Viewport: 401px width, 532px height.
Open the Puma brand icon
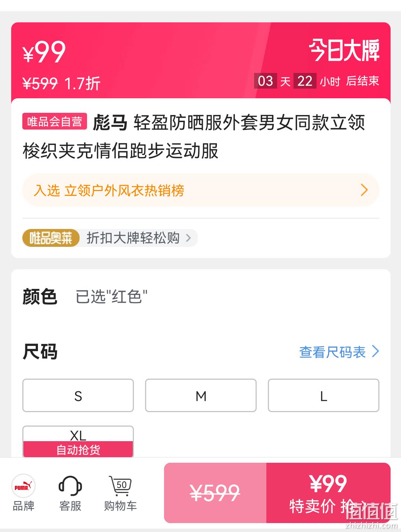pyautogui.click(x=23, y=486)
